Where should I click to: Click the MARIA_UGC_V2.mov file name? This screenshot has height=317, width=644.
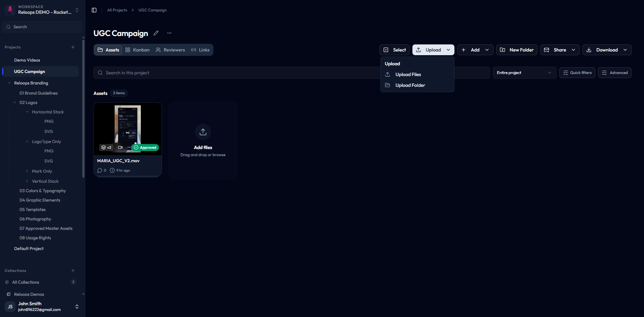(x=118, y=161)
